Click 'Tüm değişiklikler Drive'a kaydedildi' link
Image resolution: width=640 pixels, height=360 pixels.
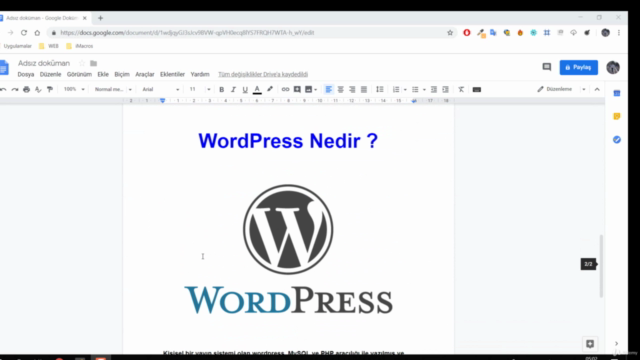coord(263,74)
